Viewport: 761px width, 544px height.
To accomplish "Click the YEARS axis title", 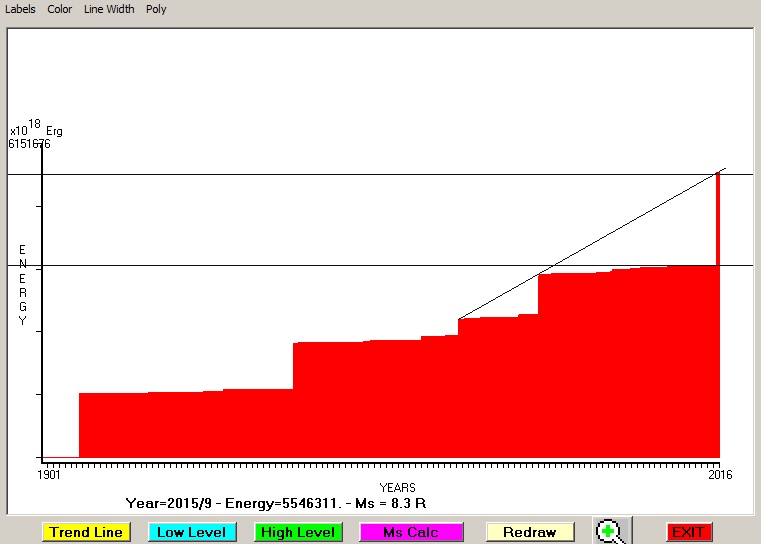I will tap(397, 487).
